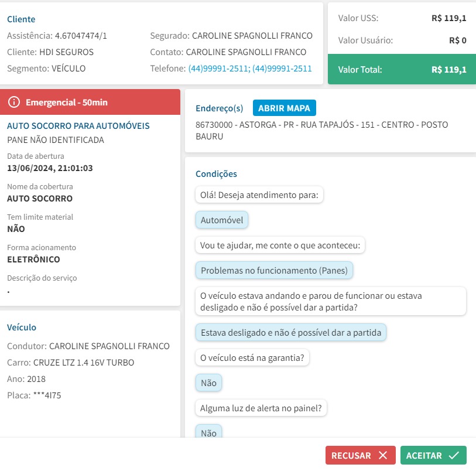Click the X icon on Recusar

[383, 456]
